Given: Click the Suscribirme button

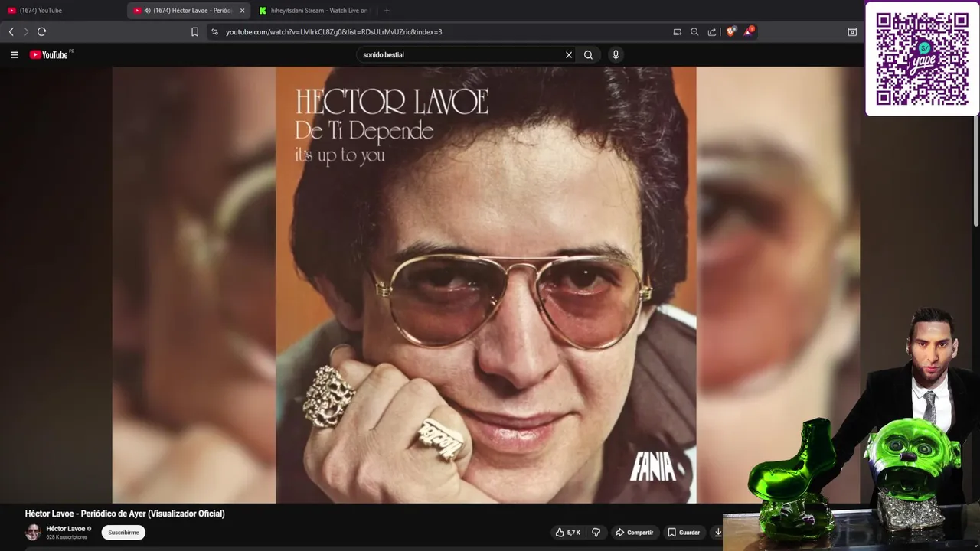Looking at the screenshot, I should [123, 532].
